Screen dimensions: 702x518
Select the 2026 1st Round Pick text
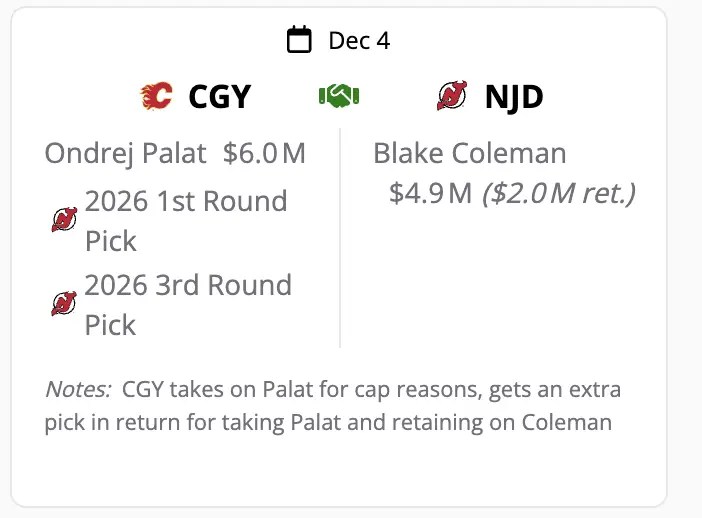186,220
